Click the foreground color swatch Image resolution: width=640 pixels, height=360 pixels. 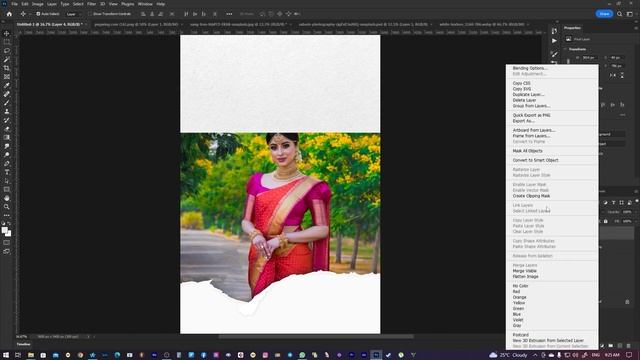point(4,230)
